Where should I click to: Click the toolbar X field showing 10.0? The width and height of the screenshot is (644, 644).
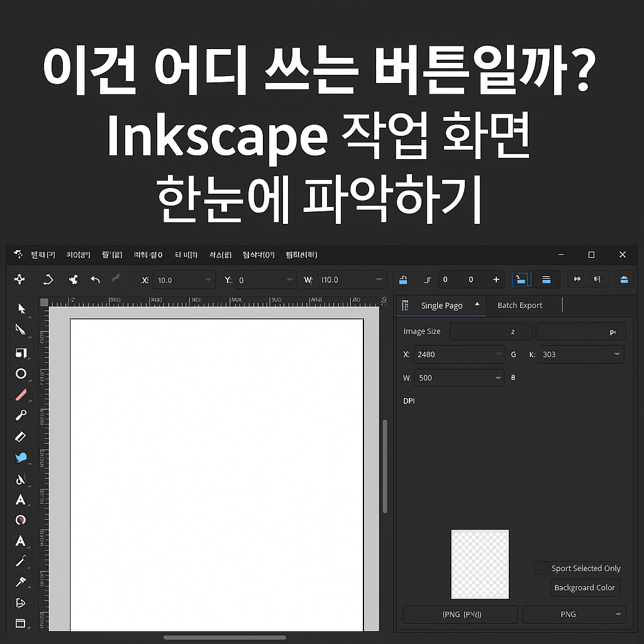(x=184, y=280)
